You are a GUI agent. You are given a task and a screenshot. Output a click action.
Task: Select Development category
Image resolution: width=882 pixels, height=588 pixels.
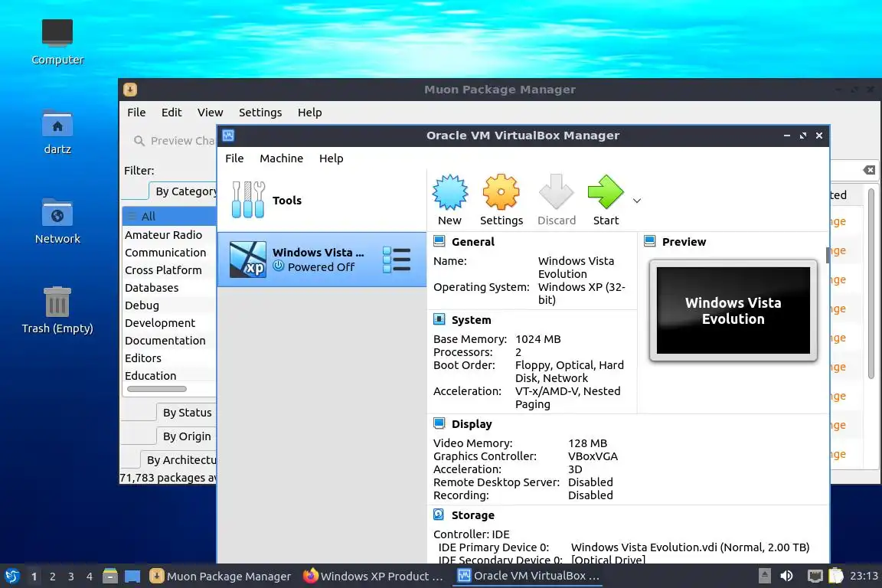(169, 323)
